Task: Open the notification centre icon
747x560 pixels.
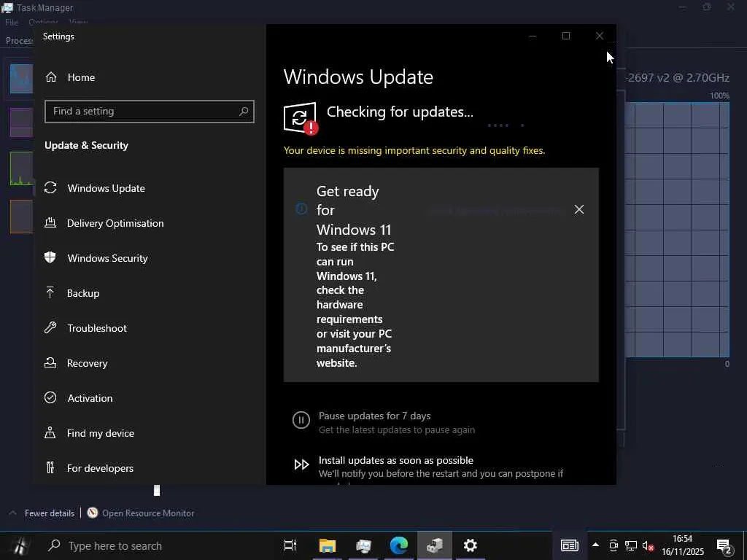Action: (724, 545)
